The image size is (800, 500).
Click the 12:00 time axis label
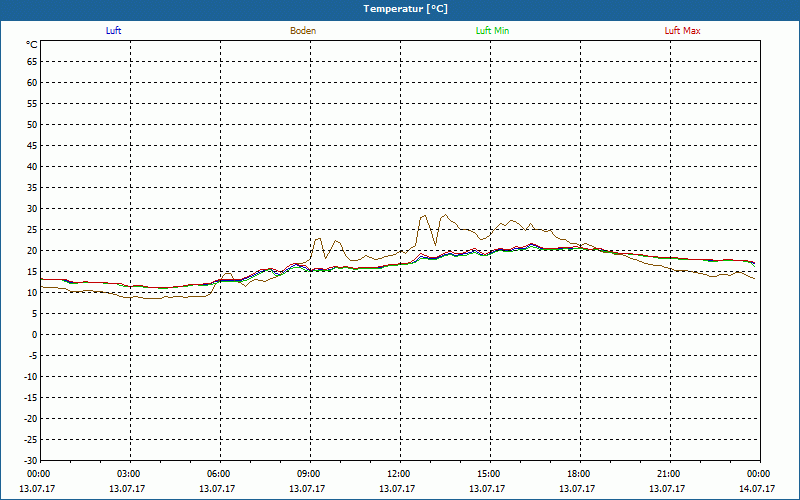point(399,474)
